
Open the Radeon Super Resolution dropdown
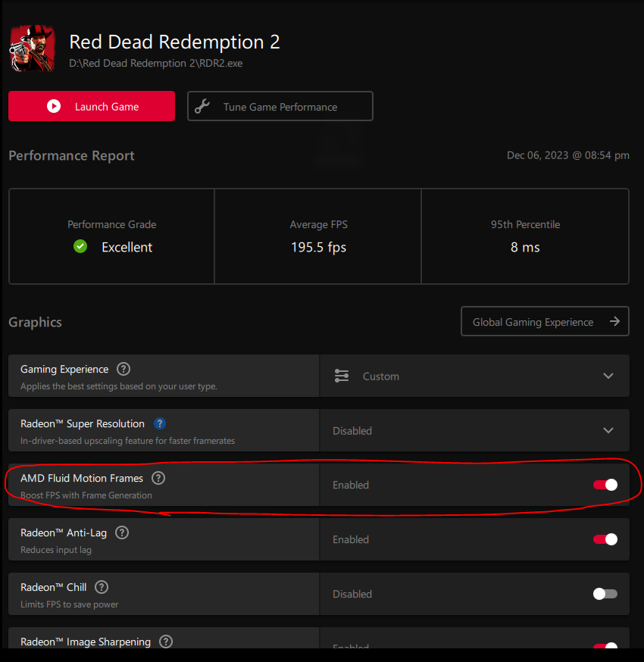[x=608, y=430]
